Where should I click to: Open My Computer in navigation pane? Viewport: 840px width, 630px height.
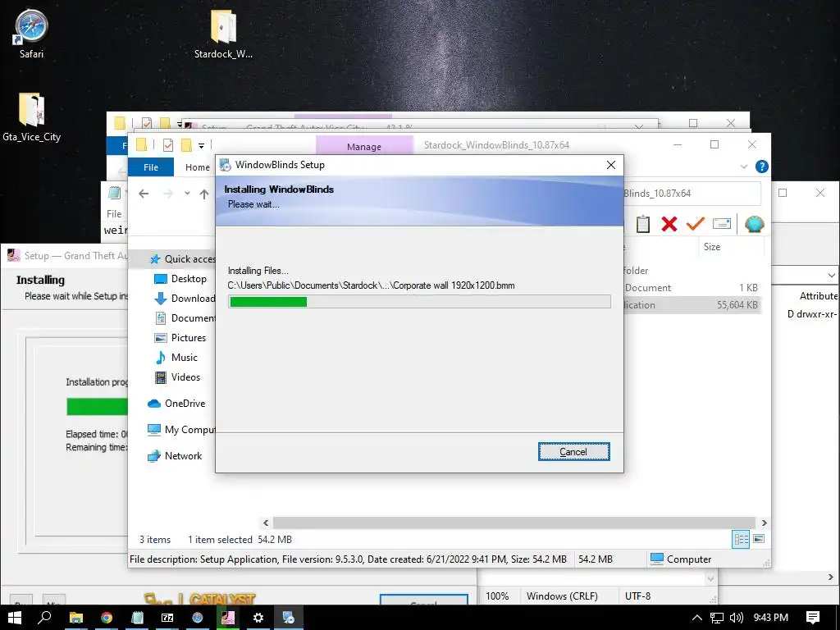[181, 430]
